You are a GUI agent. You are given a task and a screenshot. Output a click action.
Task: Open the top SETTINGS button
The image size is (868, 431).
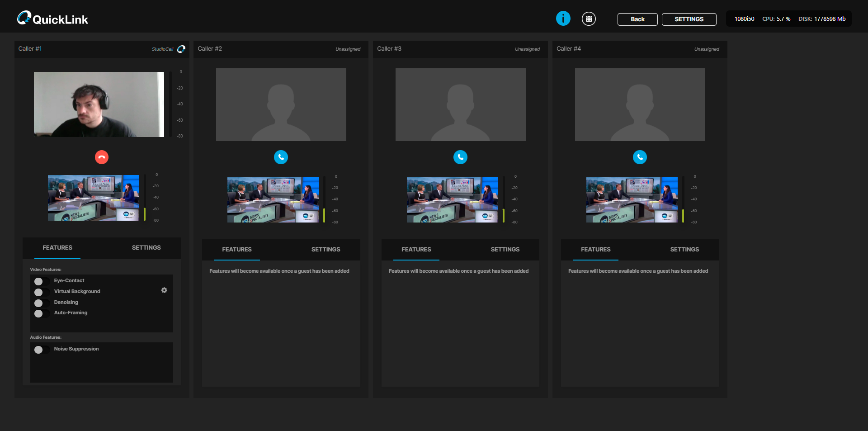click(x=689, y=19)
